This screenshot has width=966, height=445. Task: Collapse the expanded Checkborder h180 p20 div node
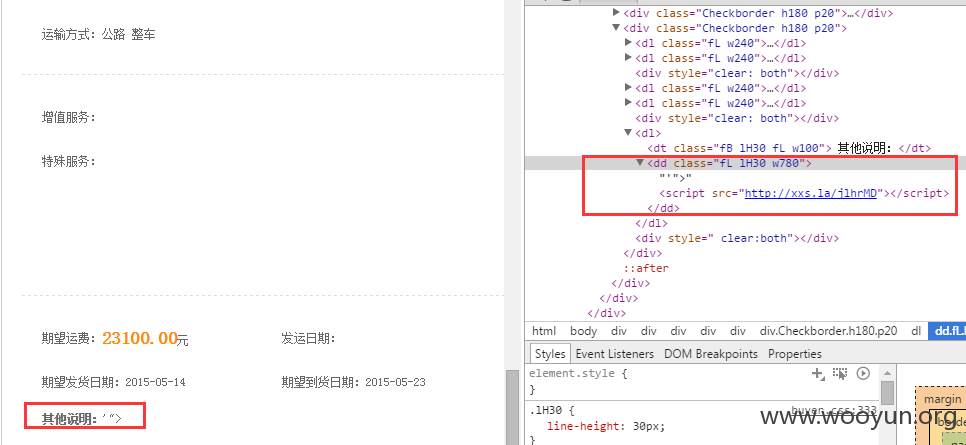coord(616,28)
